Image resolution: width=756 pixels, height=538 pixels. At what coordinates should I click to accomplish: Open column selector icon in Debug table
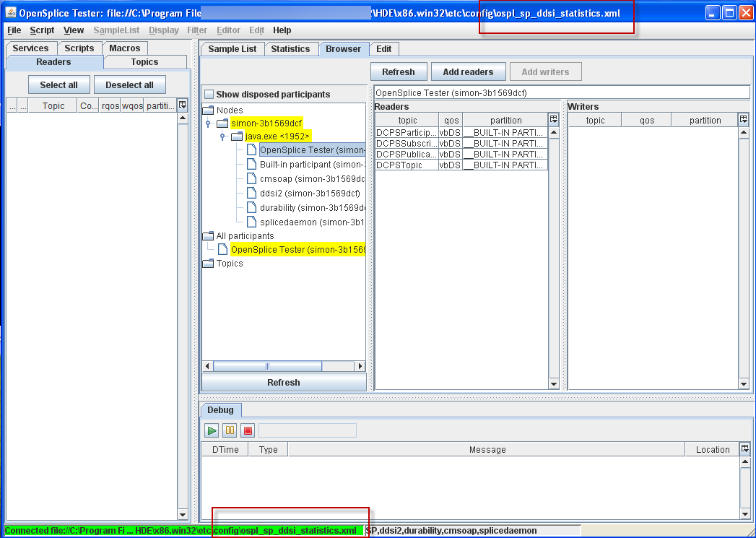click(745, 449)
